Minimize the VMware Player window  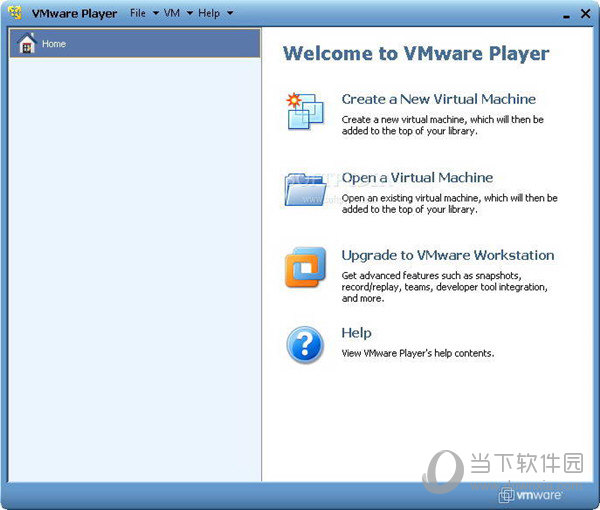[567, 15]
